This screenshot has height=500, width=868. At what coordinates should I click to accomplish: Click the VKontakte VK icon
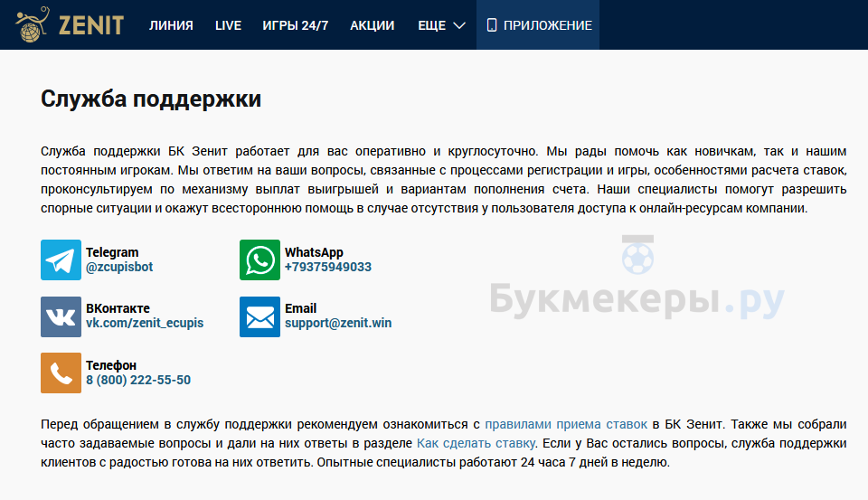click(x=61, y=316)
